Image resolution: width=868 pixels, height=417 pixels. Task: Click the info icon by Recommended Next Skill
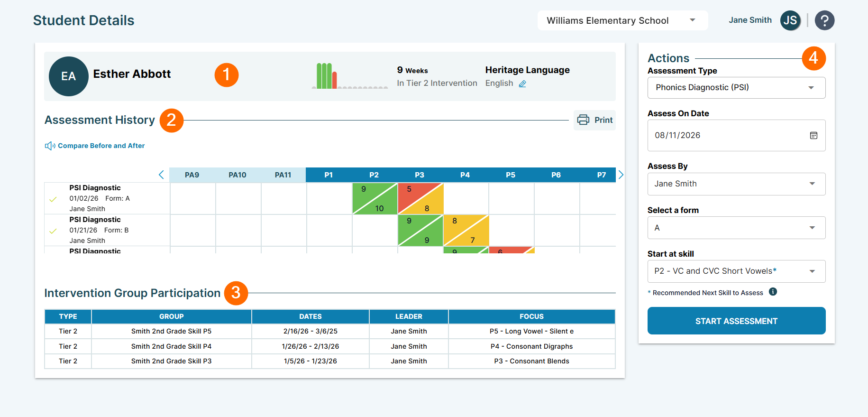(773, 292)
